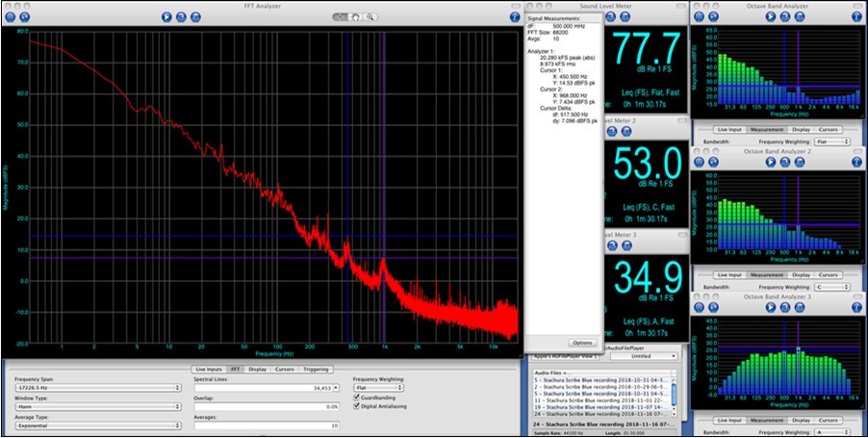Open the Frequency Span dropdown

coord(96,388)
